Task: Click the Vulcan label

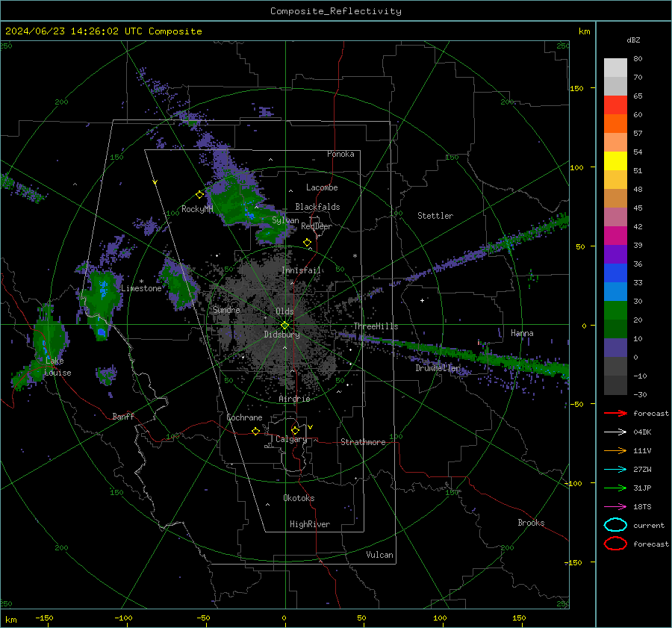Action: [x=380, y=555]
